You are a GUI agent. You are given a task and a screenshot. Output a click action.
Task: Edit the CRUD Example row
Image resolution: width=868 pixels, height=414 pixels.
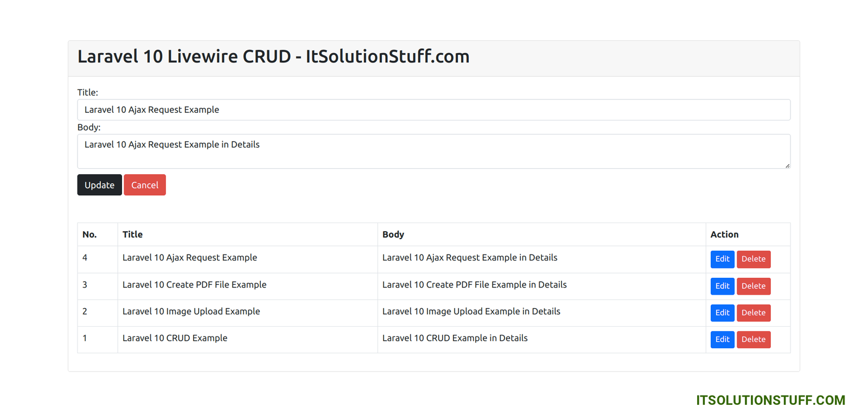tap(722, 340)
